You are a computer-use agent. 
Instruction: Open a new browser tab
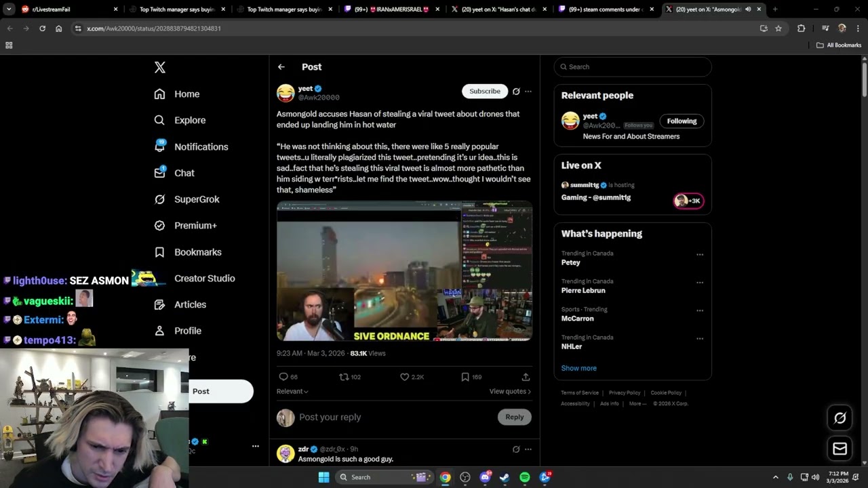(775, 9)
